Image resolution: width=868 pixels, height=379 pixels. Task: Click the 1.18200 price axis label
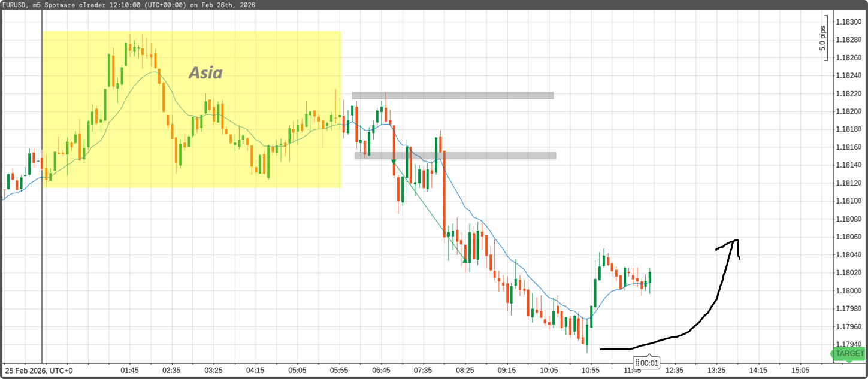click(848, 111)
